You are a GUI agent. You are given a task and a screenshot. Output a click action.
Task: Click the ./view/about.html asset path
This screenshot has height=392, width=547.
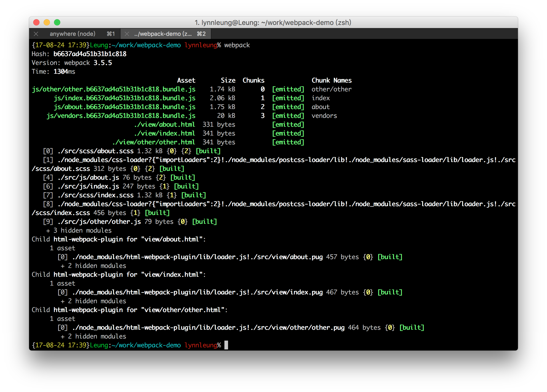point(164,125)
